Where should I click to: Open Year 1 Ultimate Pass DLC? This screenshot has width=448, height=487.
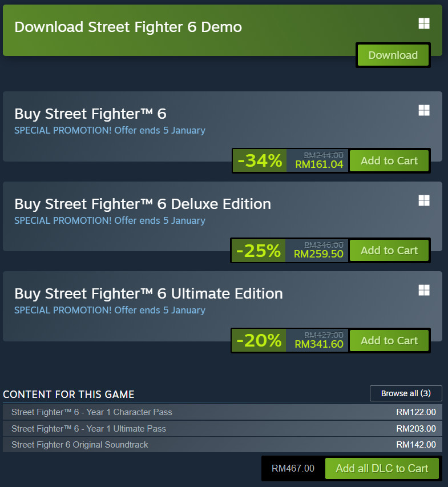point(88,429)
